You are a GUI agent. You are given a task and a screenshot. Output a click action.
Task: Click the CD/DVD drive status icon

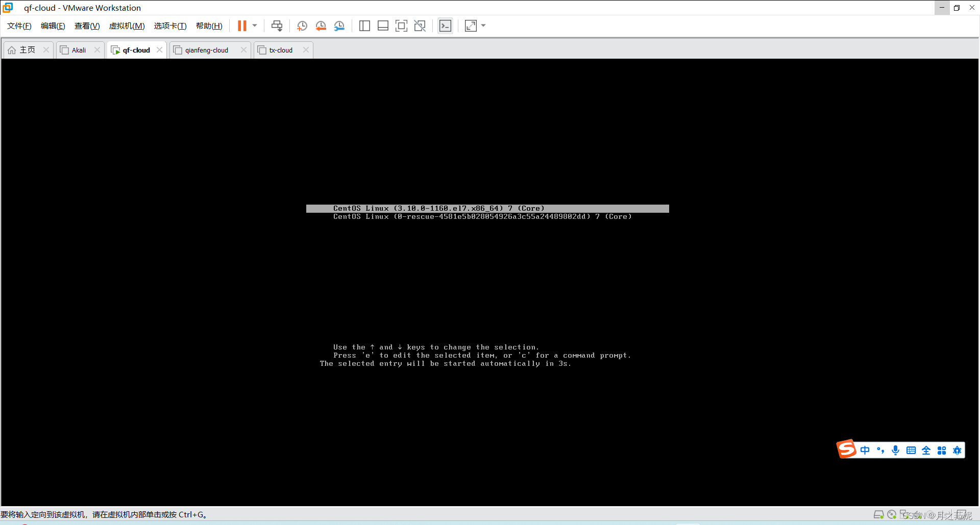click(x=892, y=515)
